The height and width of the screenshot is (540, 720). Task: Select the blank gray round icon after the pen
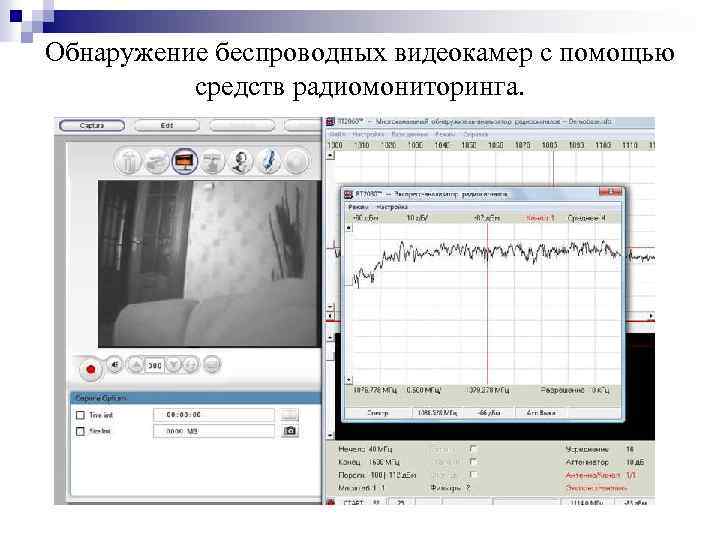coord(297,161)
